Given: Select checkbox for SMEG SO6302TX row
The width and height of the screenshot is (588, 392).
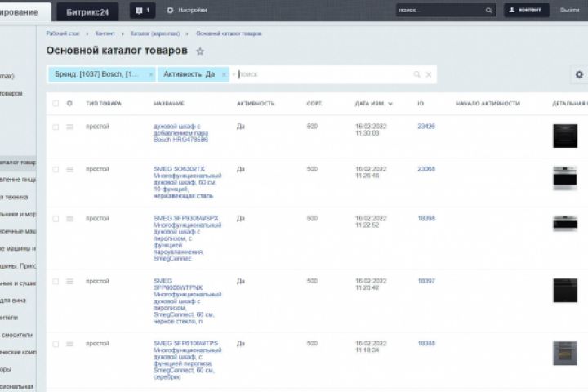Looking at the screenshot, I should click(x=56, y=170).
